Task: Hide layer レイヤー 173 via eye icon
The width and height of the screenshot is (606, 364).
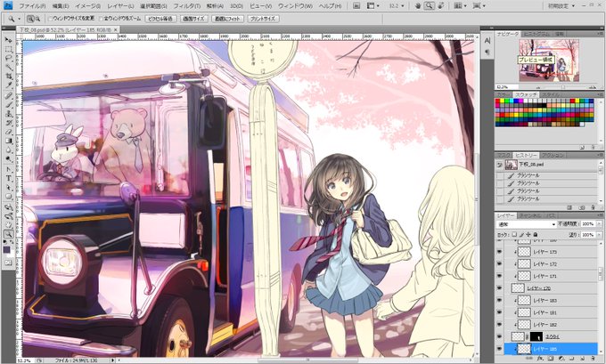Action: (x=499, y=252)
